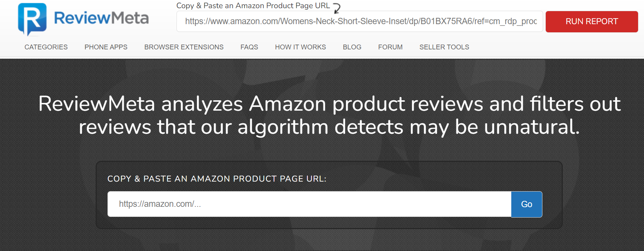Open the PHONE APPS menu item
Image resolution: width=644 pixels, height=251 pixels.
click(x=106, y=47)
